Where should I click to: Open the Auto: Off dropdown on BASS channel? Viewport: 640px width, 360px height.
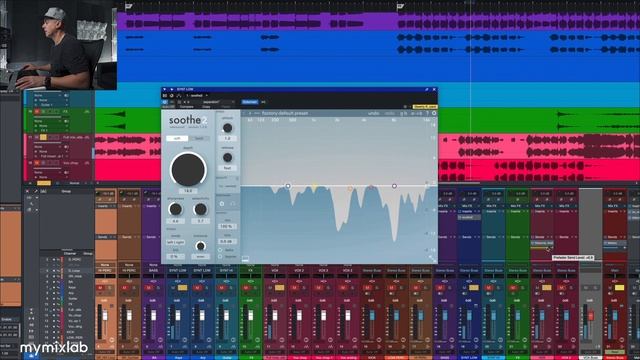153,352
